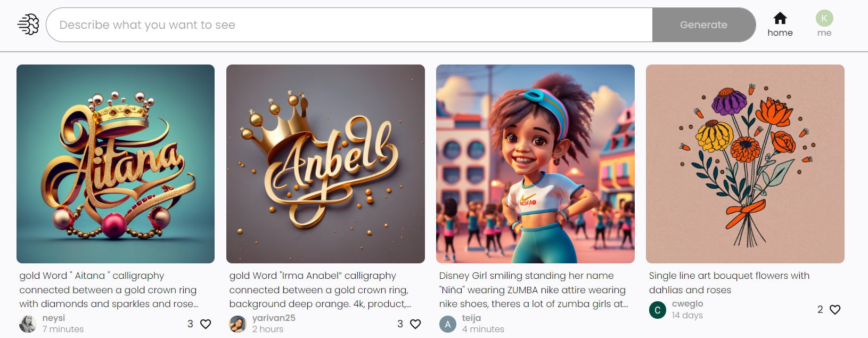
Task: Open username link teija
Action: (x=471, y=318)
